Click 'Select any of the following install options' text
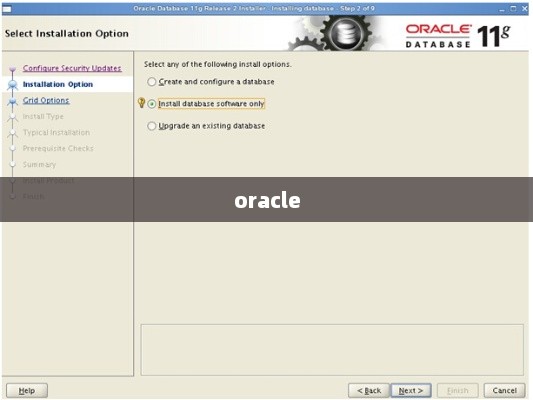 [x=218, y=64]
